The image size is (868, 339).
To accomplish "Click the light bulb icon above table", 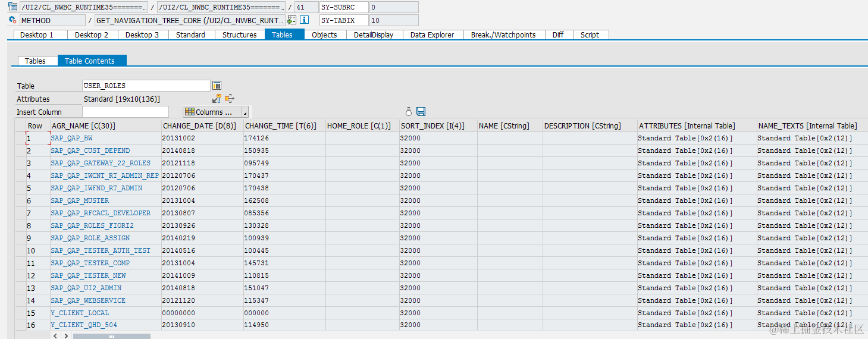I will tap(409, 111).
